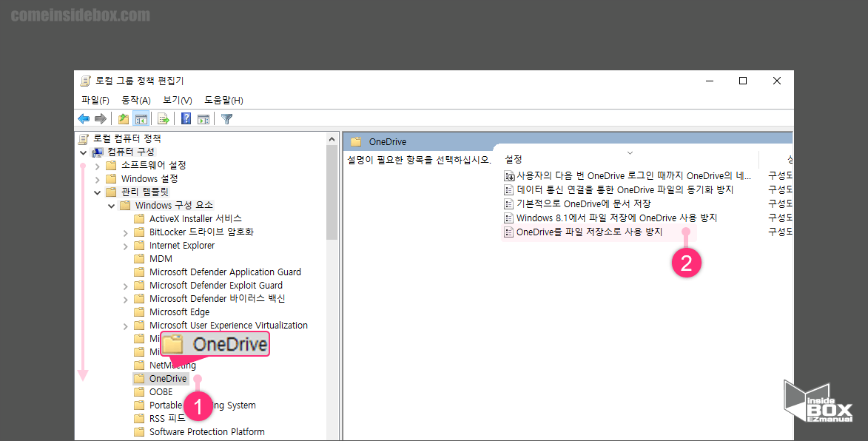Screen dimensions: 868x441
Task: Click the folder icon beside Windows 설정
Action: point(111,179)
